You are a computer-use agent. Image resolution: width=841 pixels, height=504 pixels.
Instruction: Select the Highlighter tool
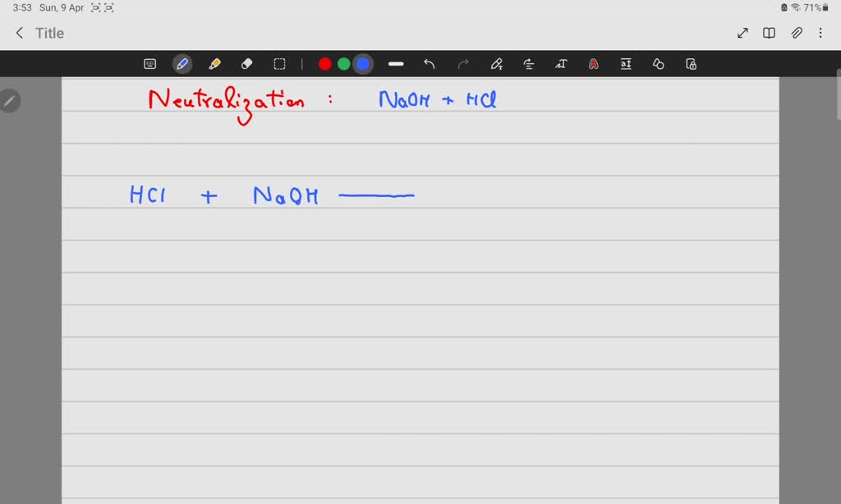click(214, 63)
